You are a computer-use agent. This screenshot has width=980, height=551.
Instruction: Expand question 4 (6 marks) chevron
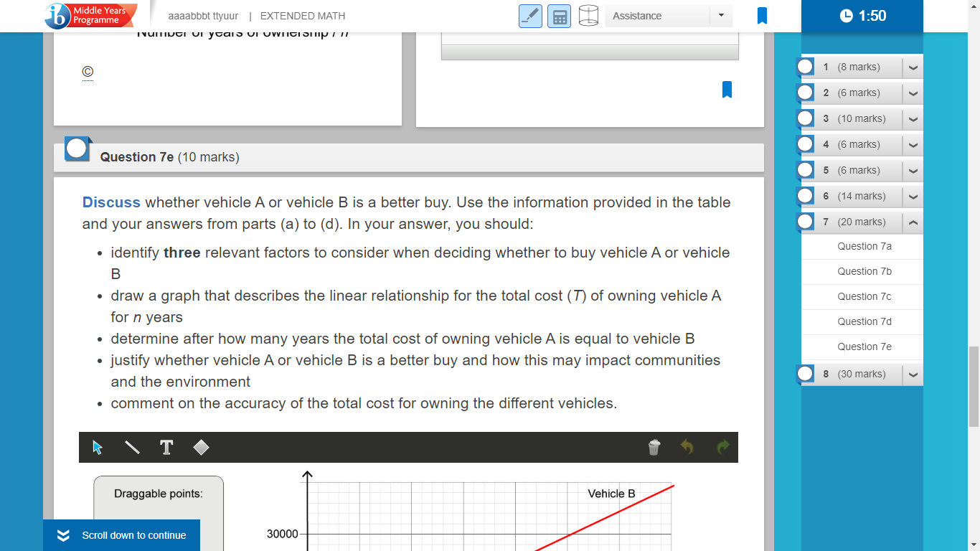pos(913,144)
